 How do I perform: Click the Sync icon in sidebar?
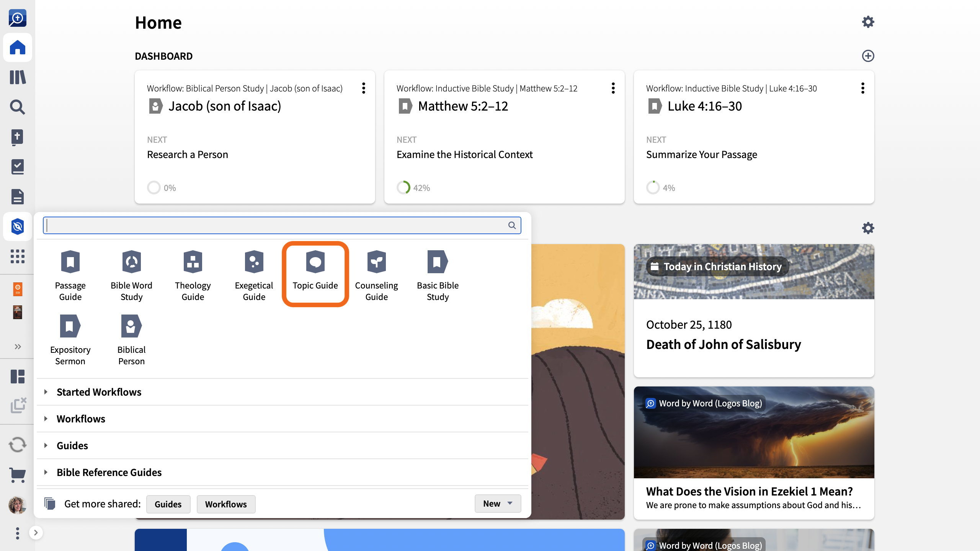coord(18,445)
